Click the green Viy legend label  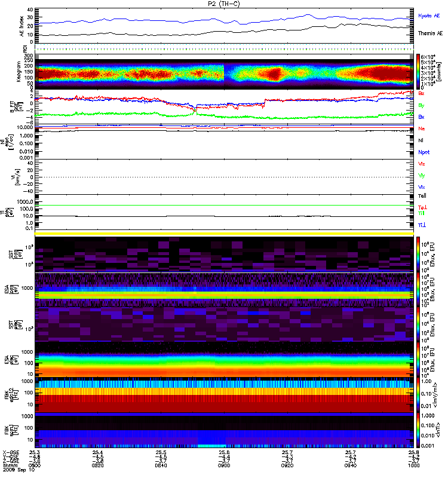(422, 176)
